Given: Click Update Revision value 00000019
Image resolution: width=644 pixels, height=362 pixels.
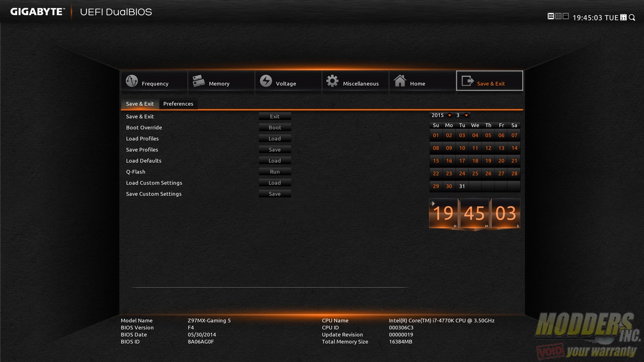Looking at the screenshot, I should (401, 335).
